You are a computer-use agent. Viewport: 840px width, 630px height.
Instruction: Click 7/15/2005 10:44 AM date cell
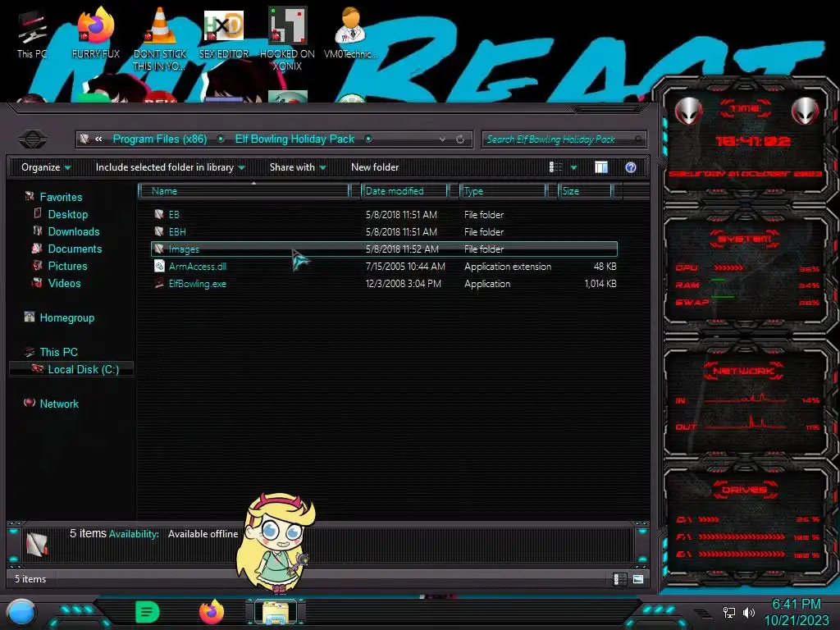click(405, 267)
